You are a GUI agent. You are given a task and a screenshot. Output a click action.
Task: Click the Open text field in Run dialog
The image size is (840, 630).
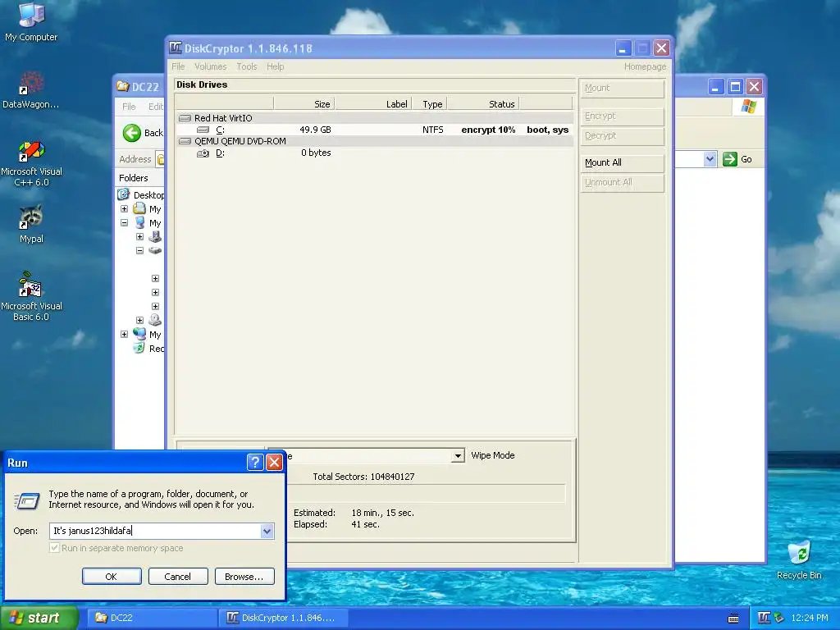point(155,531)
